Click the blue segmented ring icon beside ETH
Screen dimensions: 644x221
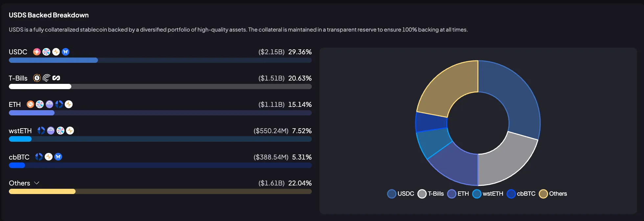(x=59, y=104)
